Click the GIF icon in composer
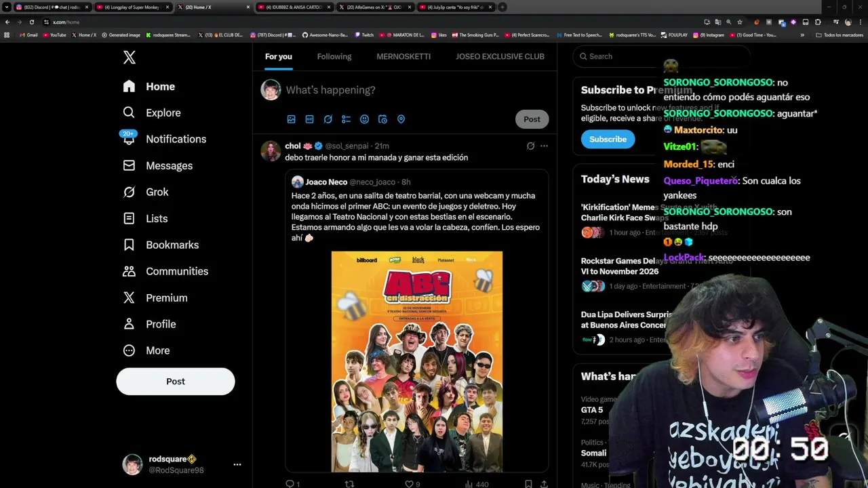Viewport: 868px width, 488px height. pyautogui.click(x=309, y=119)
